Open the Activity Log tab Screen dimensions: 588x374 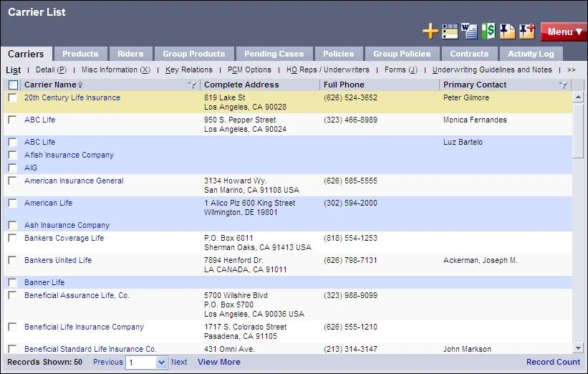[531, 54]
